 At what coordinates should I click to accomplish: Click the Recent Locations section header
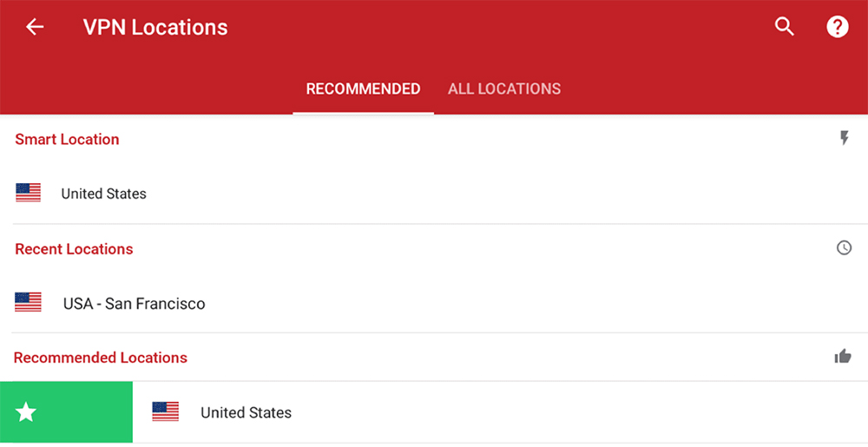[x=74, y=249]
